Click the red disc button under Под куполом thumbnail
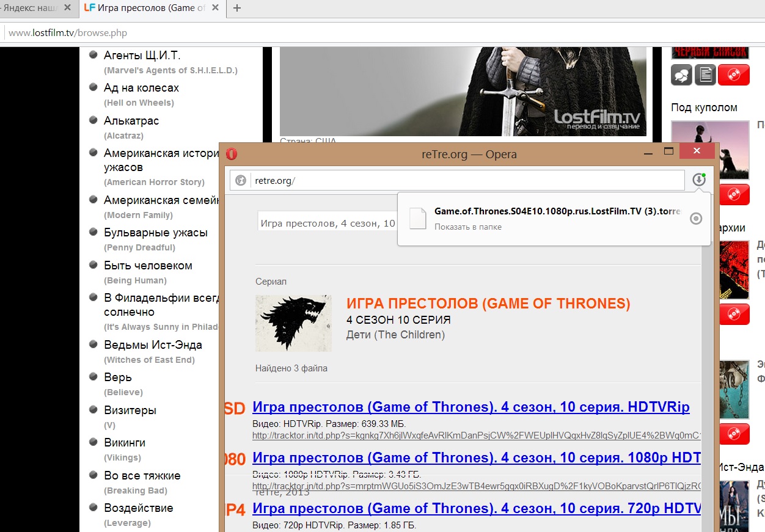765x532 pixels. [734, 195]
